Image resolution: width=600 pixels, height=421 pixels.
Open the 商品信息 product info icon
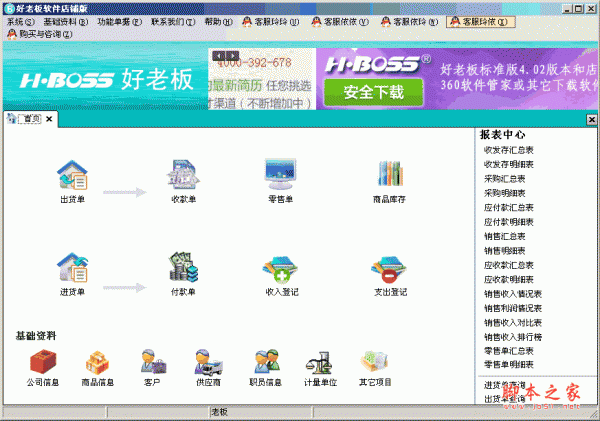point(97,362)
